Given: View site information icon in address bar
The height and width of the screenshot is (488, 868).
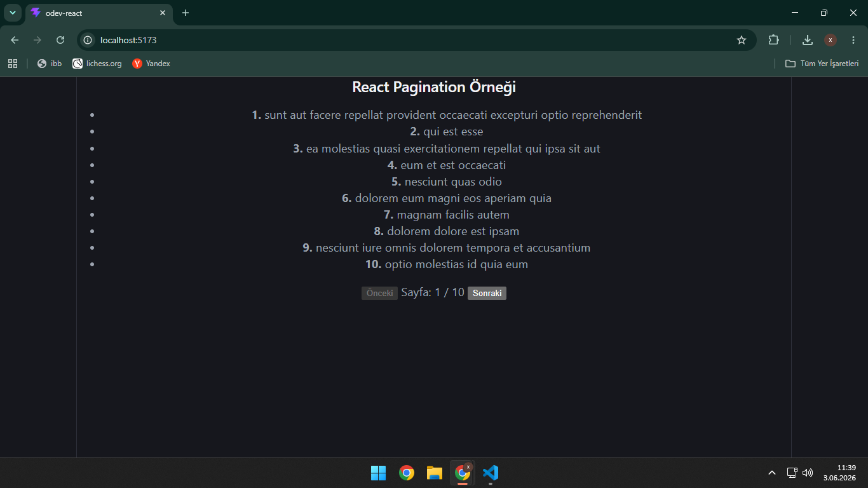Looking at the screenshot, I should pos(88,40).
